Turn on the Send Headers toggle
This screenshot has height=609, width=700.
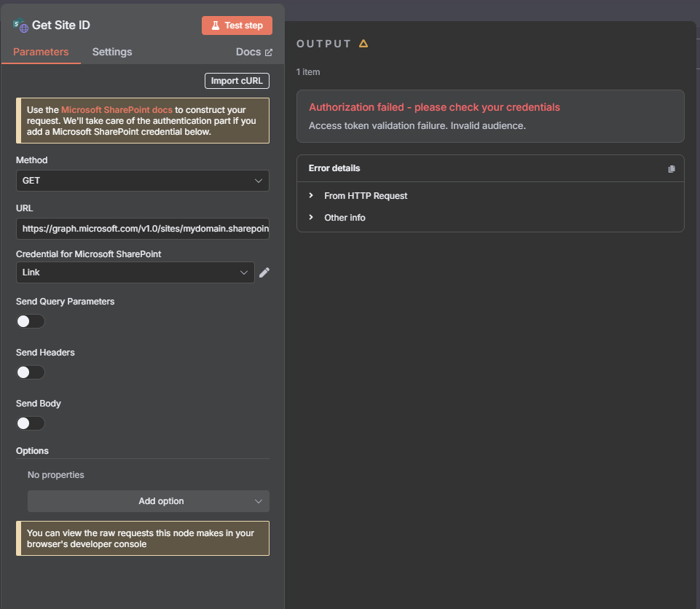click(x=31, y=372)
